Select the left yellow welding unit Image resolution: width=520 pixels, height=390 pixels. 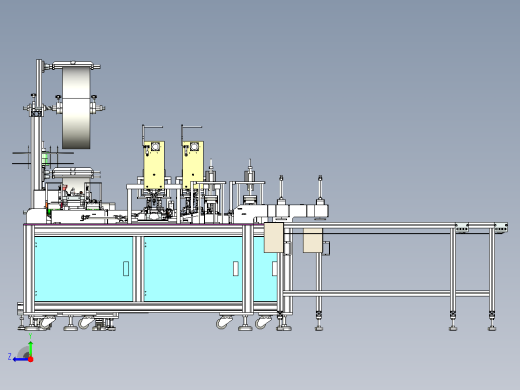pyautogui.click(x=154, y=165)
